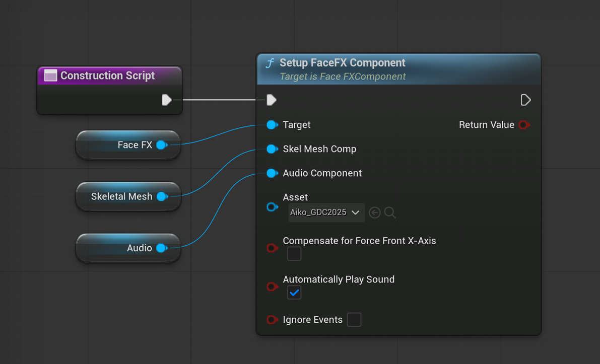Click the 'Skel Mesh Comp' label

[x=319, y=149]
